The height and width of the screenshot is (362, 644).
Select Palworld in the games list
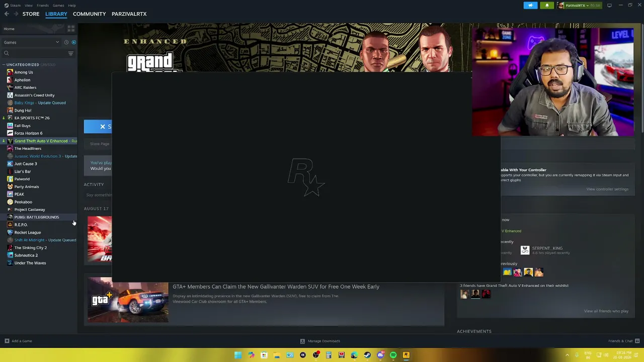pyautogui.click(x=22, y=179)
